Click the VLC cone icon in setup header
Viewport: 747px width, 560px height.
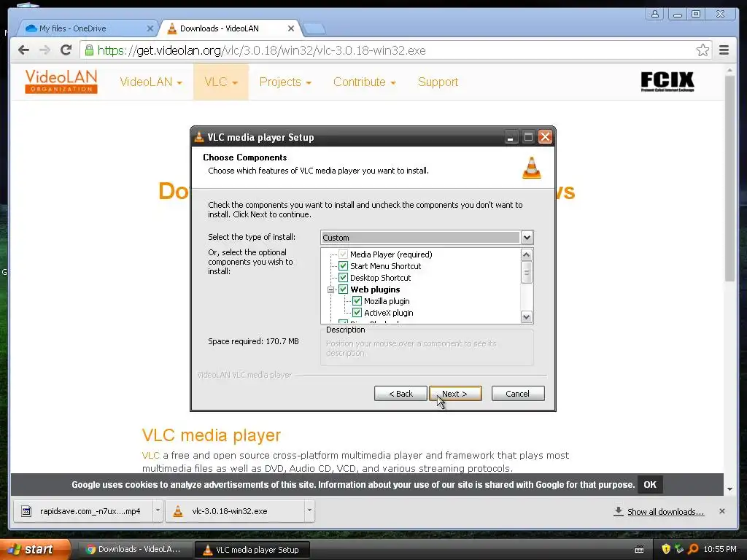click(x=532, y=167)
